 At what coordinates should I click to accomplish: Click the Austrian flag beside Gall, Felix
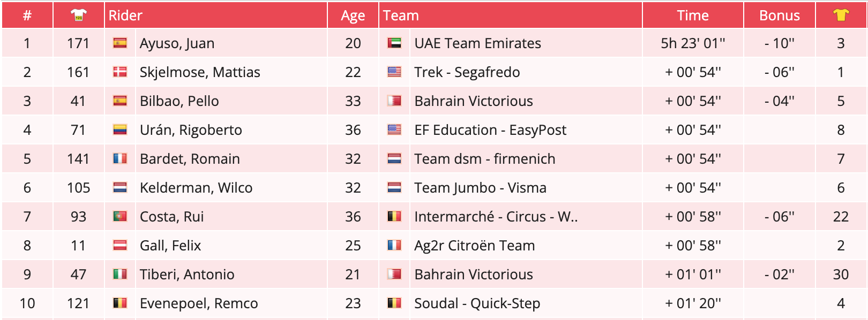pos(120,245)
